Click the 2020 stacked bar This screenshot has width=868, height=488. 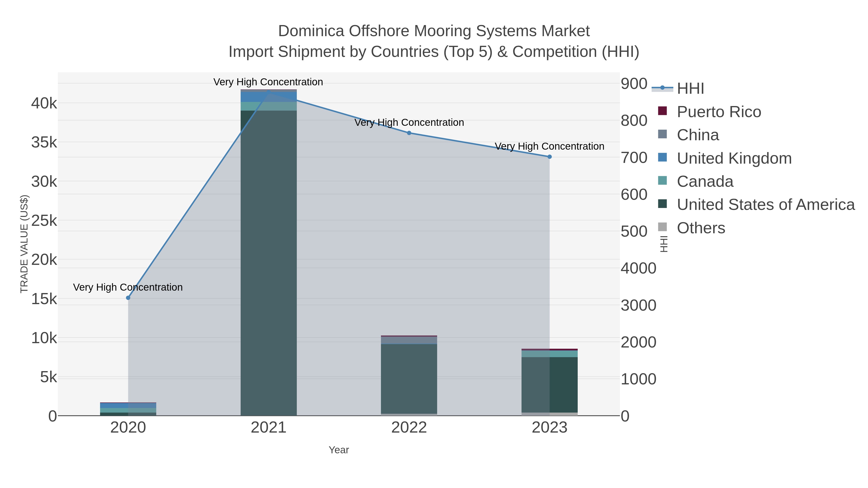pyautogui.click(x=128, y=409)
